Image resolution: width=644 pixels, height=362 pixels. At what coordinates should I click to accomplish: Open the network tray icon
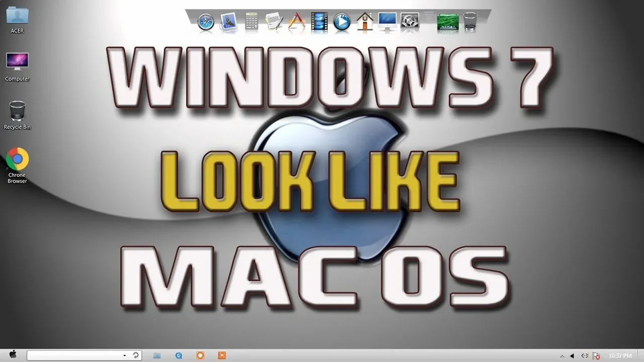585,356
